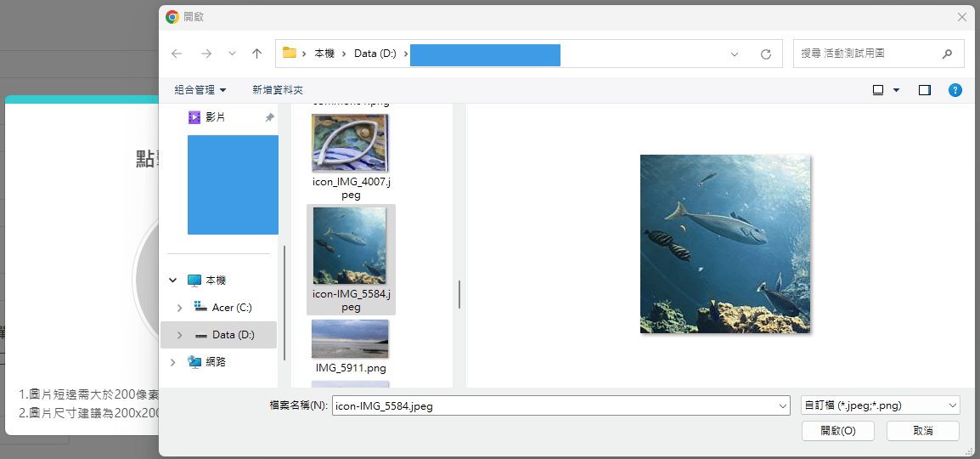The image size is (980, 459).
Task: Go back with the left arrow button
Action: (x=177, y=54)
